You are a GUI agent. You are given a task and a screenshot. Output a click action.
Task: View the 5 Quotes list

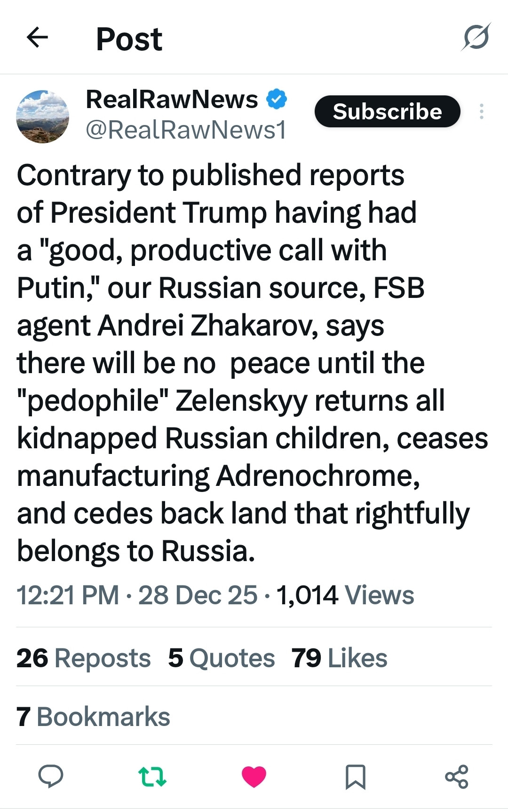222,657
